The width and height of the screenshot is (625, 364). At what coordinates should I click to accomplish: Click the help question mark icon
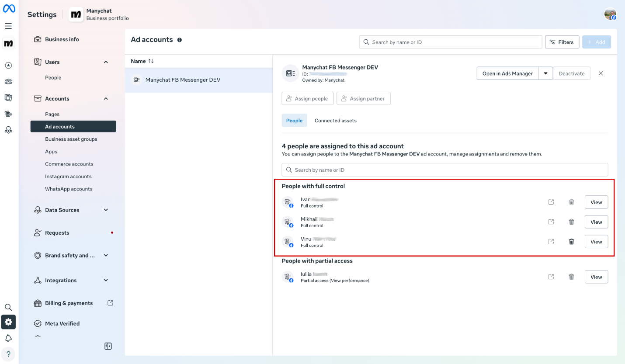[x=8, y=354]
